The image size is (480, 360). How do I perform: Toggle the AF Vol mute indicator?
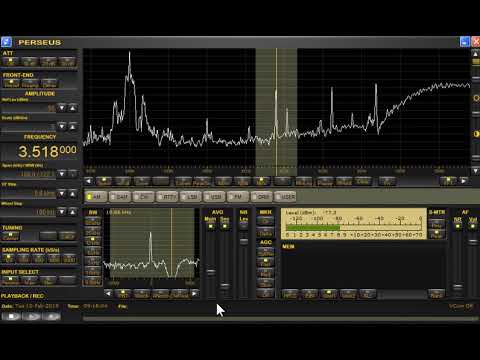[472, 226]
